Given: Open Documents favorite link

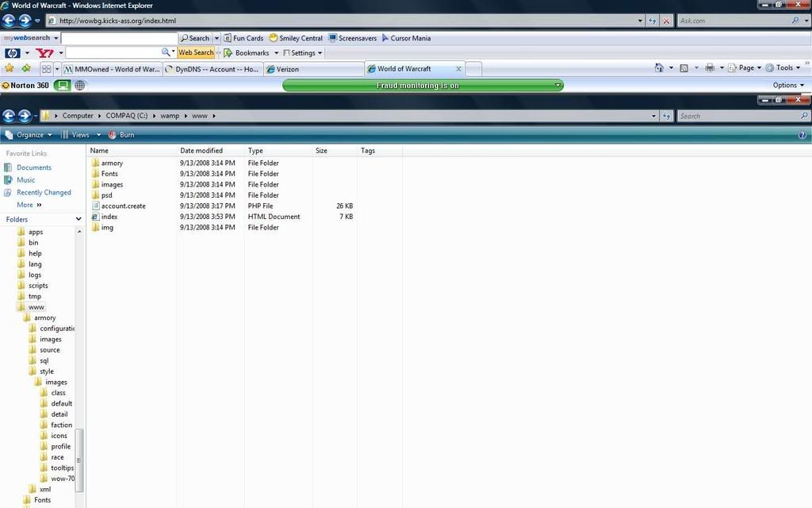Looking at the screenshot, I should [x=33, y=167].
